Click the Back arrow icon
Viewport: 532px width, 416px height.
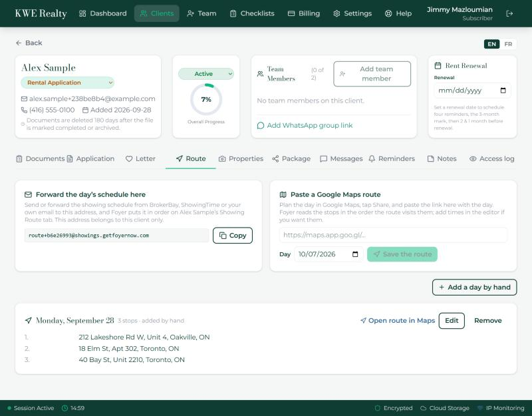19,43
